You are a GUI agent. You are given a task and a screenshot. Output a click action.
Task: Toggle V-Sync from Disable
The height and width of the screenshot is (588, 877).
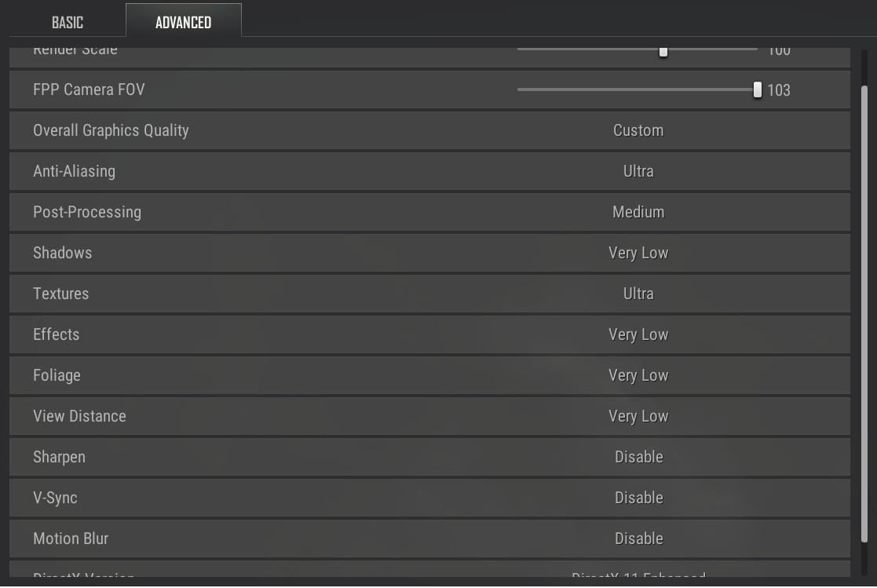(x=638, y=498)
